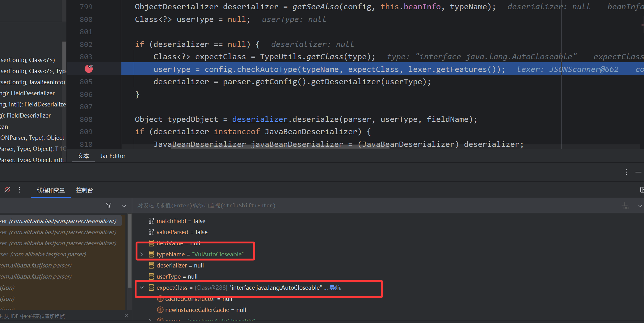Click the frames filter funnel icon
The height and width of the screenshot is (323, 644).
(109, 205)
